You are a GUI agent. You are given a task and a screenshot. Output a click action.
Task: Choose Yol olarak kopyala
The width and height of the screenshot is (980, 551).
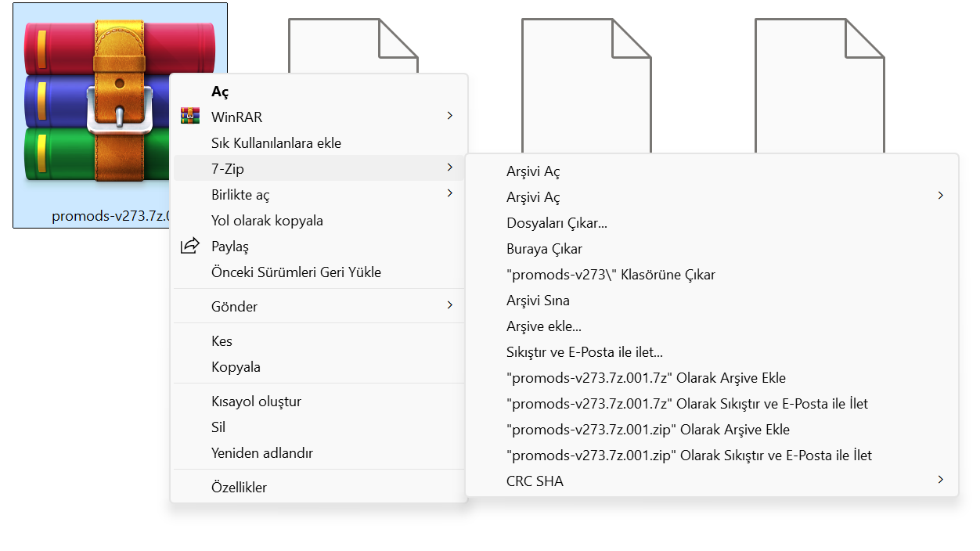click(x=267, y=221)
